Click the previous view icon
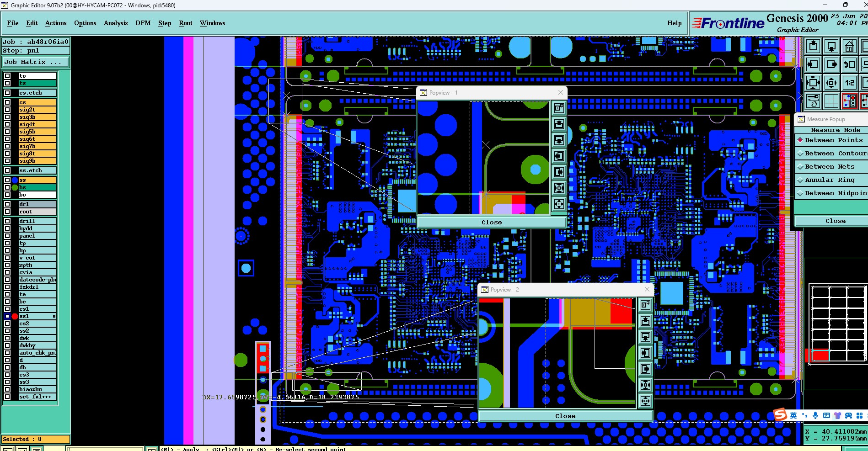868x451 pixels. pyautogui.click(x=850, y=64)
